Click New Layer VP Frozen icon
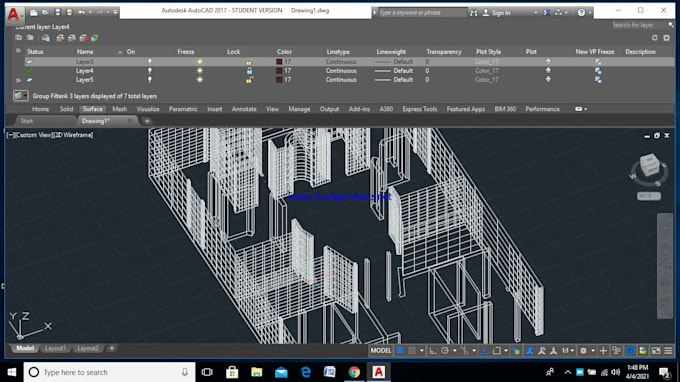680x382 pixels. (72, 38)
